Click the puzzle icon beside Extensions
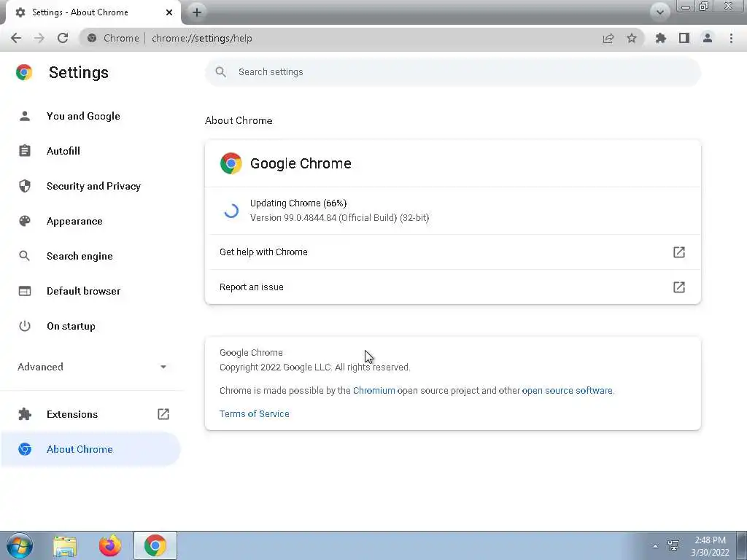 click(x=25, y=414)
